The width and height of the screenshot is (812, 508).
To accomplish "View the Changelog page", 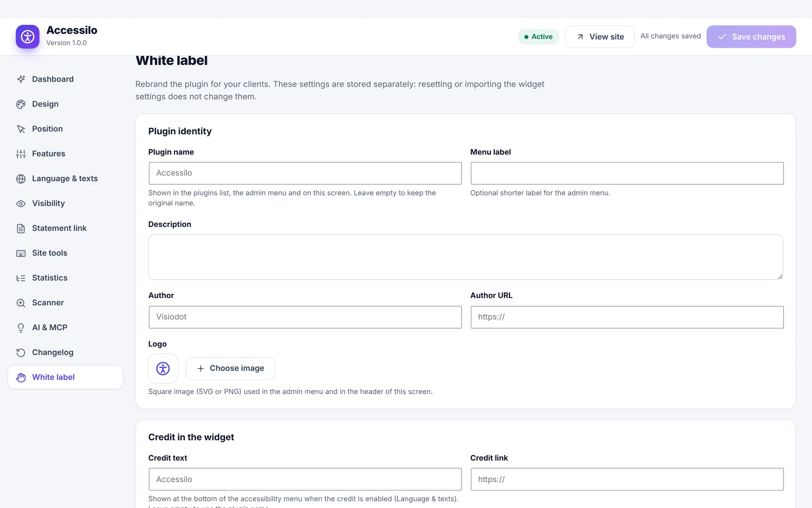I will (65, 352).
